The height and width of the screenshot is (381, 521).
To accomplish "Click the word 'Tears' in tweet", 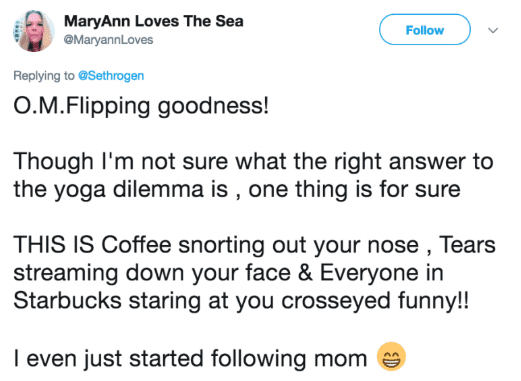I will pyautogui.click(x=467, y=245).
